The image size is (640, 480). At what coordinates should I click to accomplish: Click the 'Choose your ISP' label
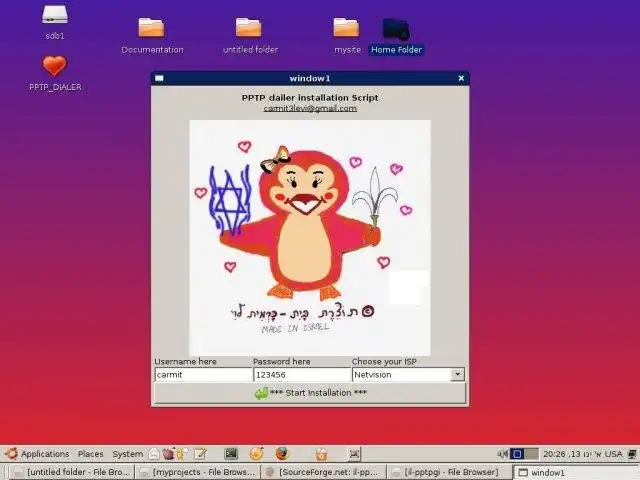tap(384, 362)
